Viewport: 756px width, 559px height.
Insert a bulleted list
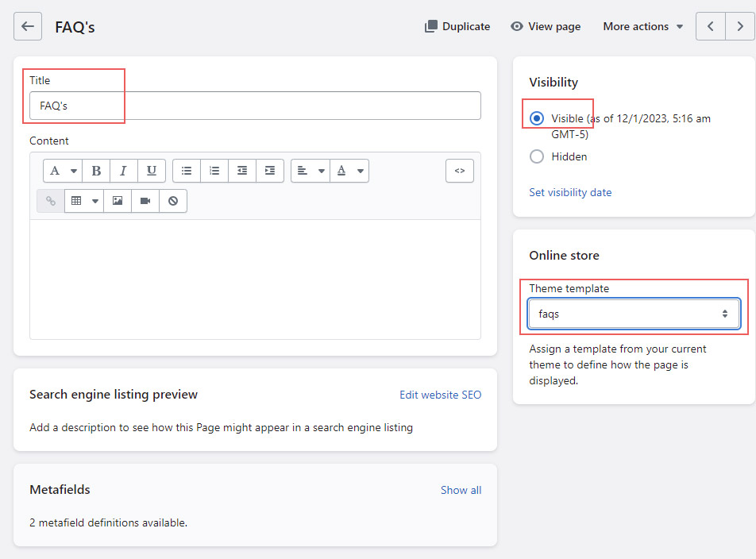pyautogui.click(x=187, y=171)
